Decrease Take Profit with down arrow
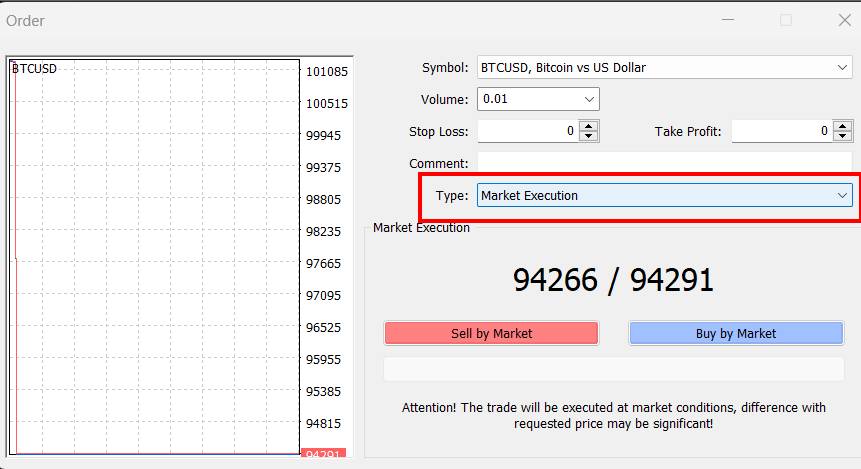This screenshot has width=861, height=469. pos(843,136)
